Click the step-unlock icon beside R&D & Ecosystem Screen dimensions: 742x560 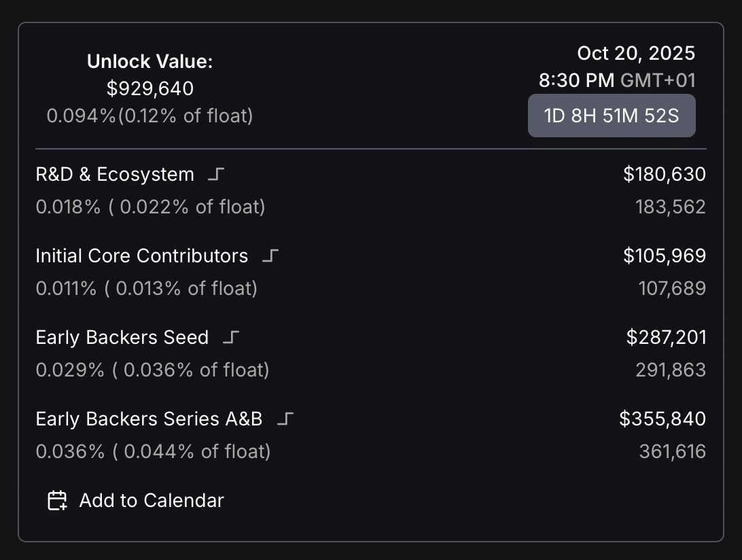[216, 174]
